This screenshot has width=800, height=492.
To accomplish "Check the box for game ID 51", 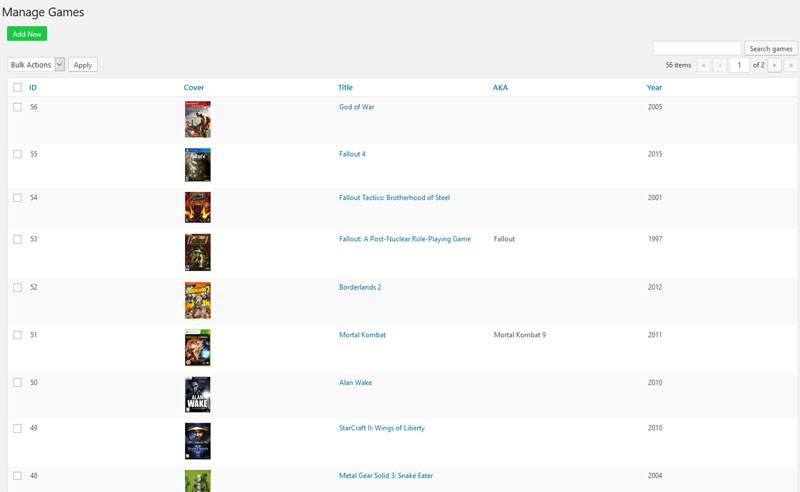I will 17,335.
